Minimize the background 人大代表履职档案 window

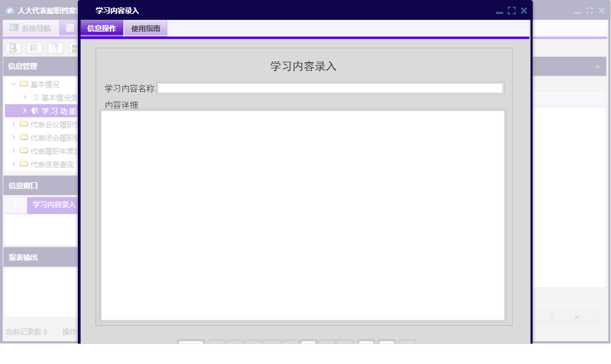coord(577,12)
